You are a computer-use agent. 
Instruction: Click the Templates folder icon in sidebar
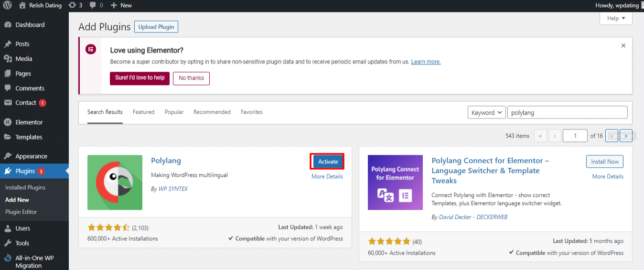(x=8, y=137)
